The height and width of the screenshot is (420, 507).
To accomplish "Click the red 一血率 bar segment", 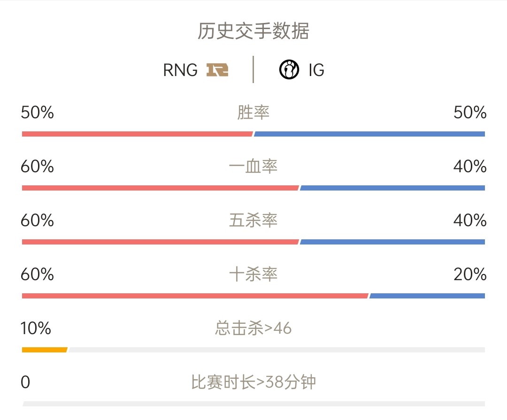I will coord(161,188).
